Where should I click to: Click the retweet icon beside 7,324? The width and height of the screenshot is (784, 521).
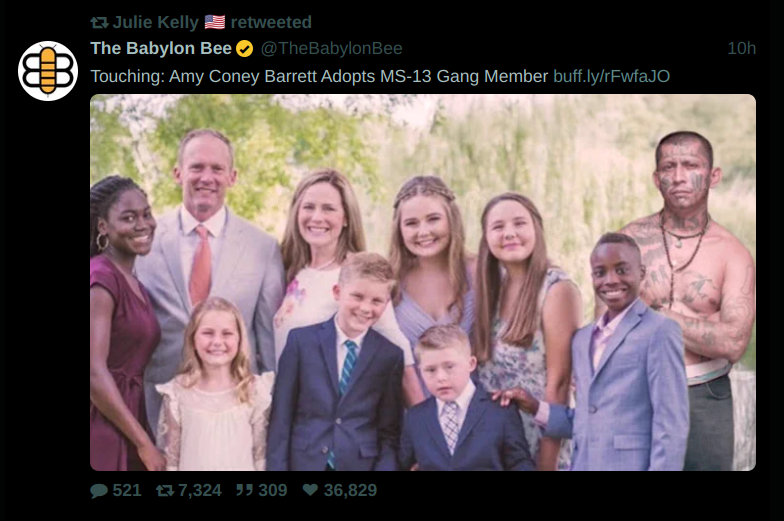[162, 490]
